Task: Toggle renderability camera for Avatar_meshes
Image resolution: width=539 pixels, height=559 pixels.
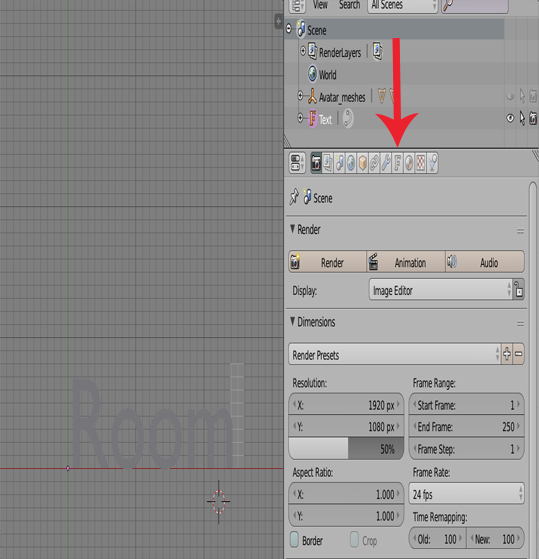Action: point(533,96)
